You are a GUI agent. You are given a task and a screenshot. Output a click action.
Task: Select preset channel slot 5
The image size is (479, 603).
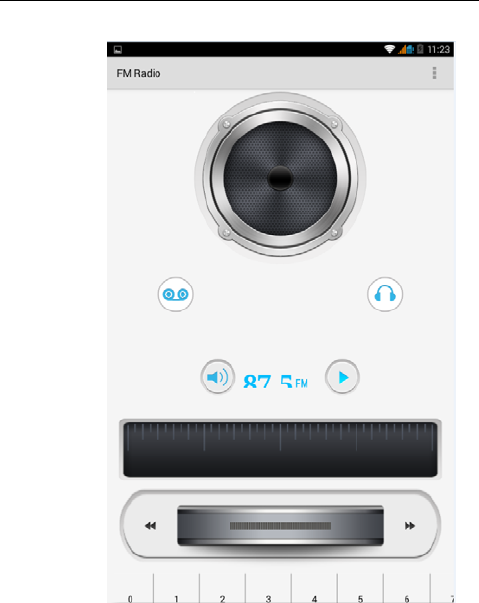[360, 588]
